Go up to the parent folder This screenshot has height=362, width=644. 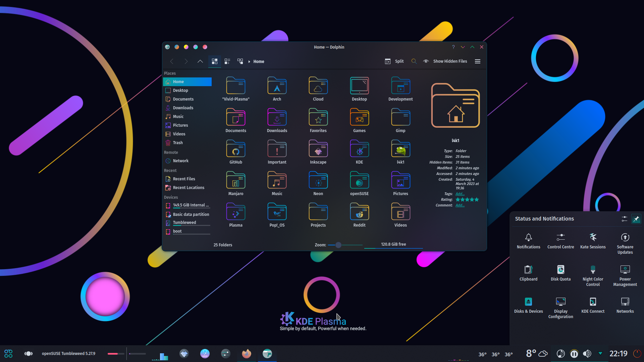point(200,61)
